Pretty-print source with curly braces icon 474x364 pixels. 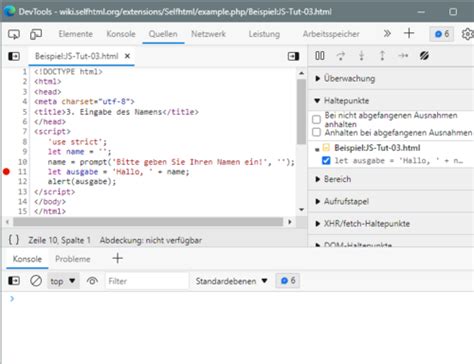point(14,240)
